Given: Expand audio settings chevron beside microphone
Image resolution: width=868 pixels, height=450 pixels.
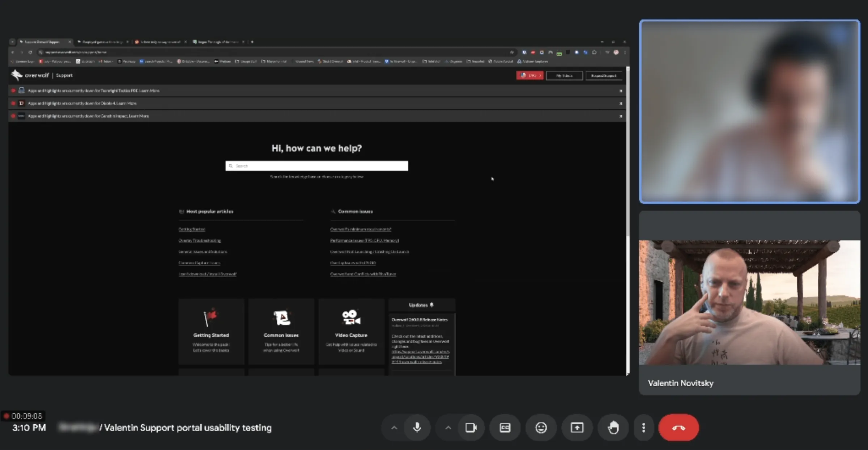Looking at the screenshot, I should pyautogui.click(x=394, y=428).
